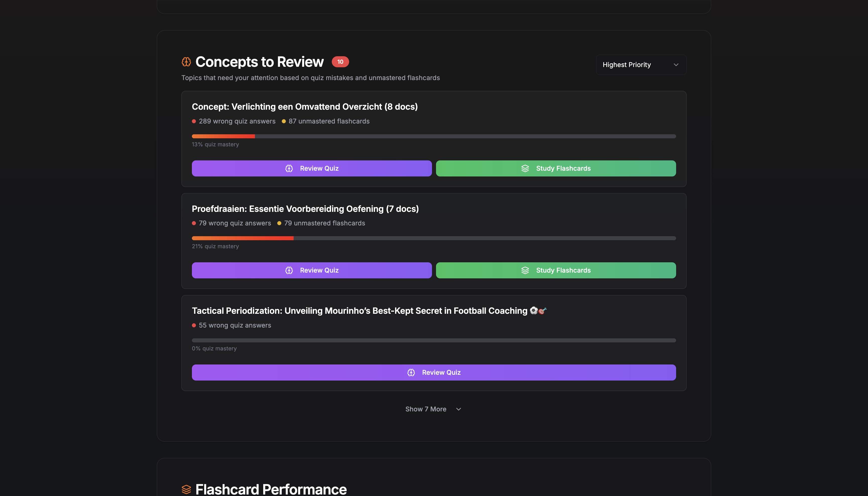Click the brain icon on Proefdraaien's Review Quiz button
Screen dimensions: 868x496
click(x=289, y=270)
